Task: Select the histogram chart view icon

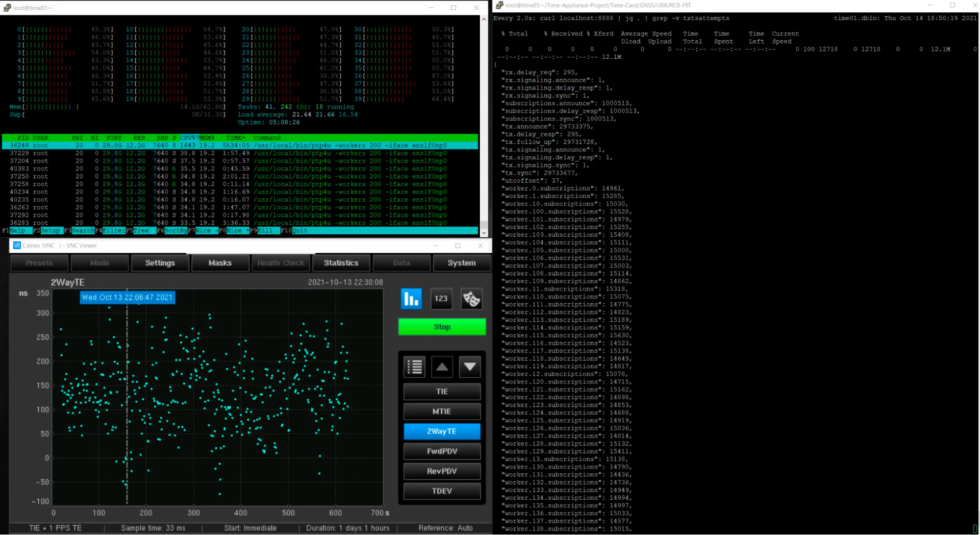Action: [x=411, y=298]
